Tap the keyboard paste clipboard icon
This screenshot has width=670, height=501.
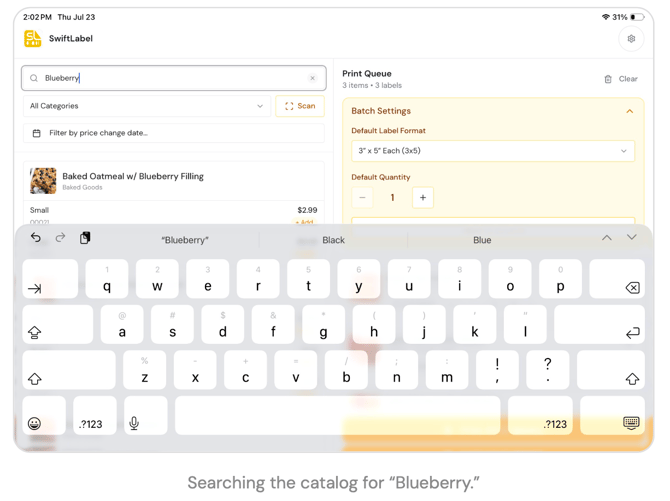point(85,238)
